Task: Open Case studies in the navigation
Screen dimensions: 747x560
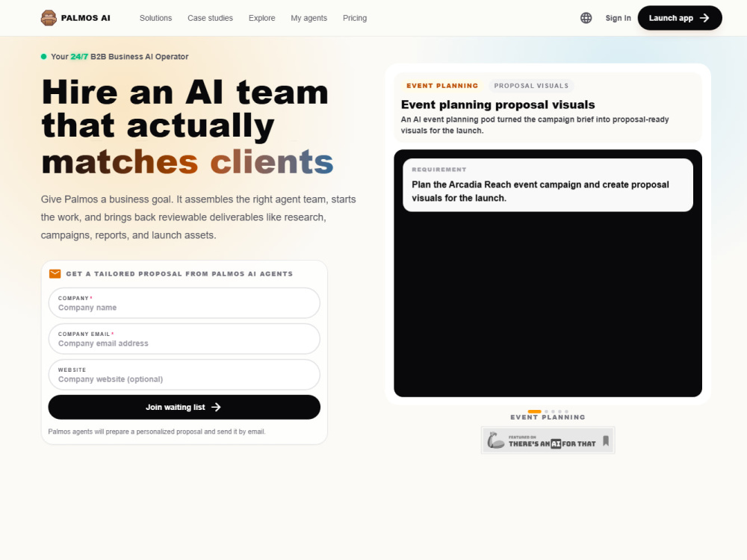Action: [210, 18]
